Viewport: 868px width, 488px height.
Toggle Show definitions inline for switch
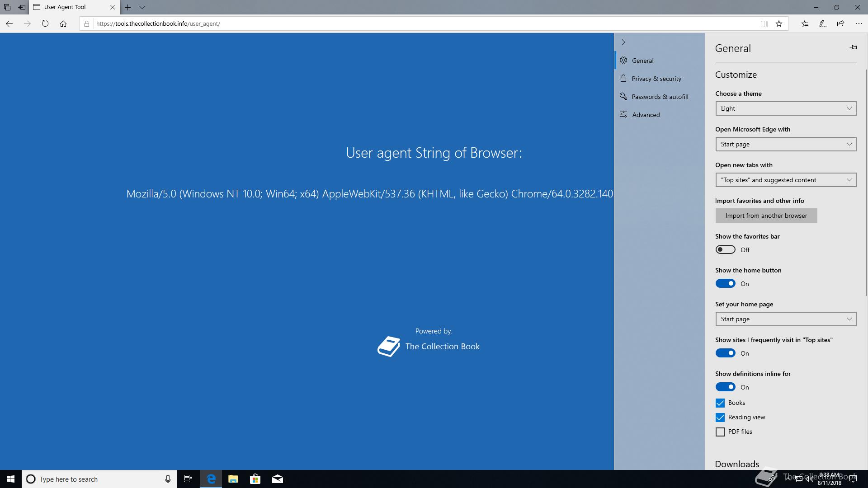pos(725,387)
